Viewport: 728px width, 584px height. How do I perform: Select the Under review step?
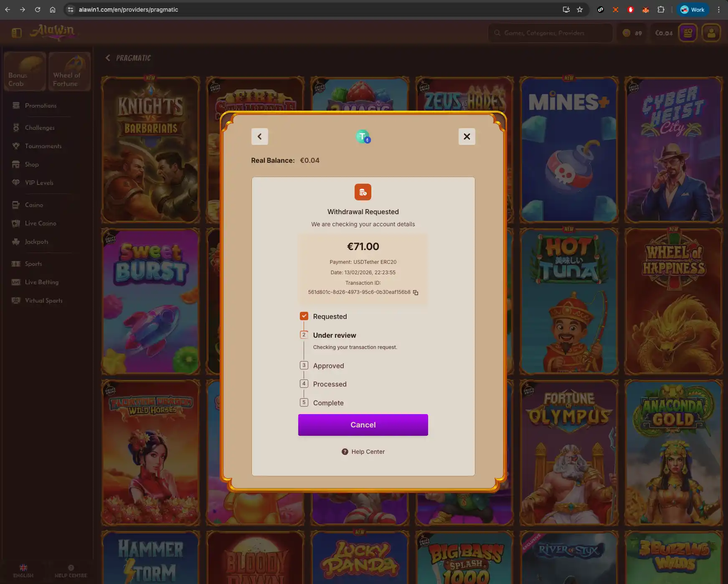(x=335, y=335)
